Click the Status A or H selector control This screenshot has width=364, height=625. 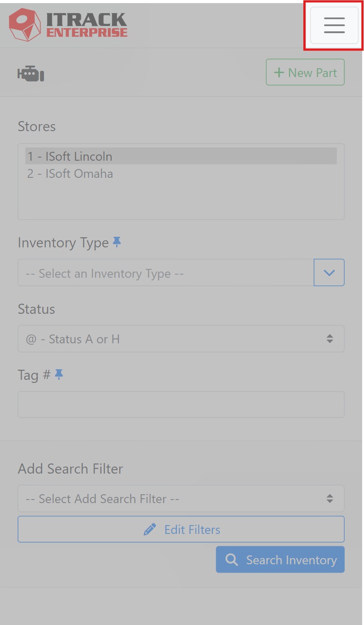point(181,339)
